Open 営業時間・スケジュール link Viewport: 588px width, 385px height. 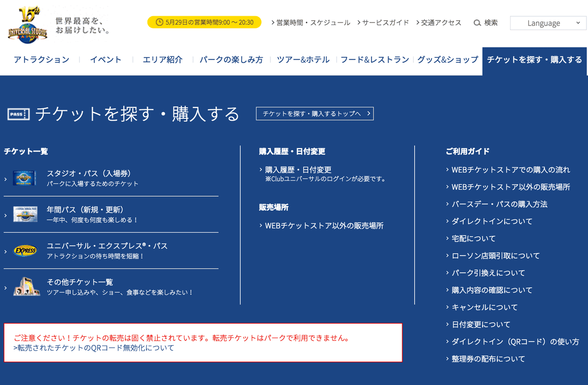[x=313, y=23]
